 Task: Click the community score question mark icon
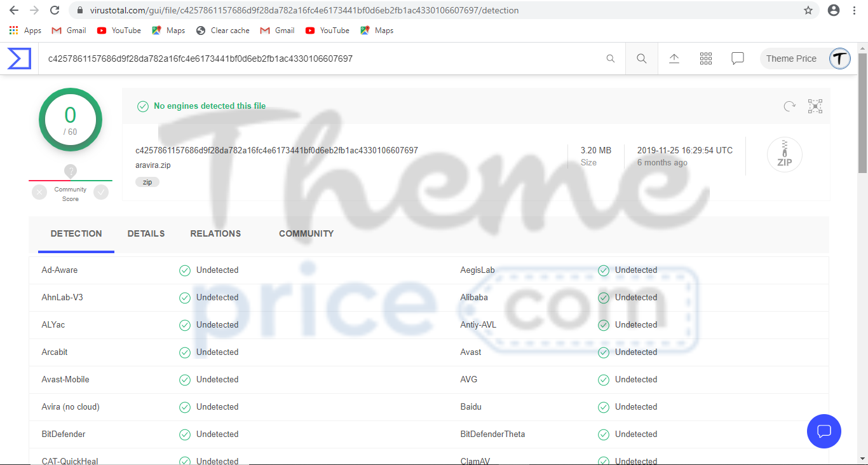(x=71, y=171)
